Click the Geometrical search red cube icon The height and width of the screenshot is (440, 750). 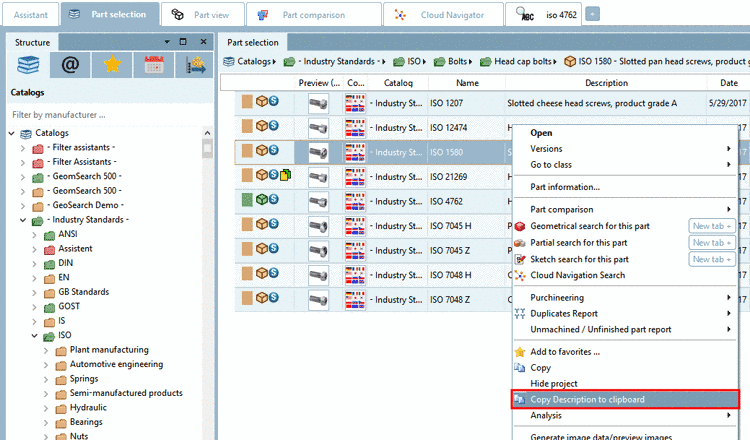pyautogui.click(x=520, y=226)
